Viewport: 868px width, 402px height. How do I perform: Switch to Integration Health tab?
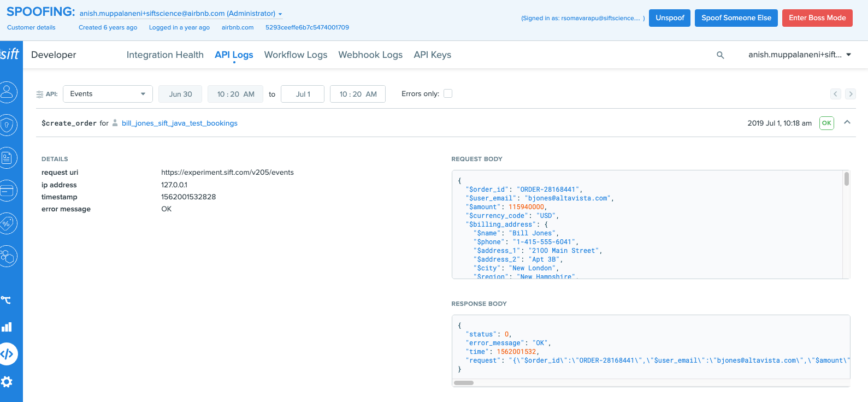[x=165, y=55]
